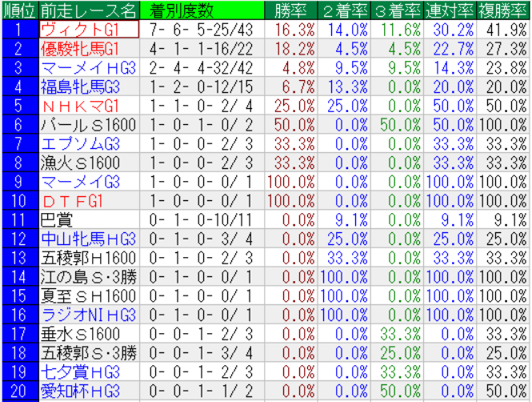Select the ラジオNIHG3 race name

pyautogui.click(x=89, y=315)
